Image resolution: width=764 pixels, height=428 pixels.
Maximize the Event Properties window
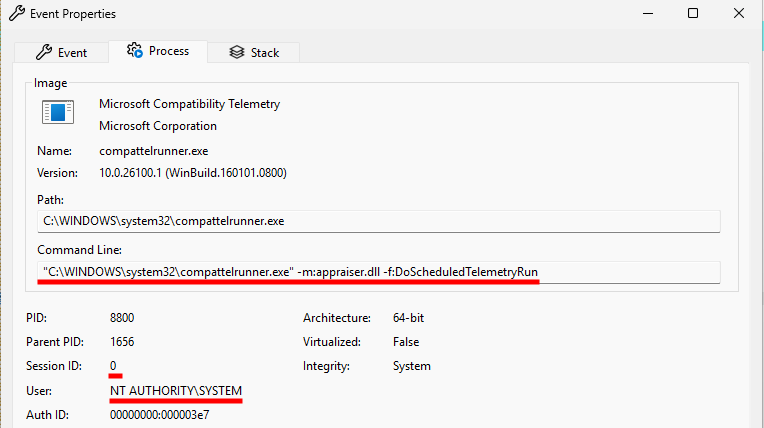click(693, 13)
